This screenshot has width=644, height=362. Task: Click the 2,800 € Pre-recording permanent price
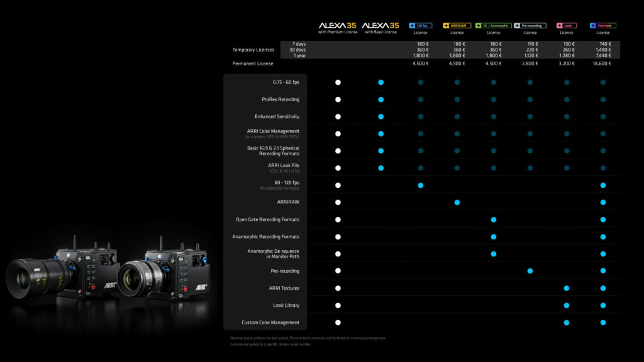pos(530,63)
